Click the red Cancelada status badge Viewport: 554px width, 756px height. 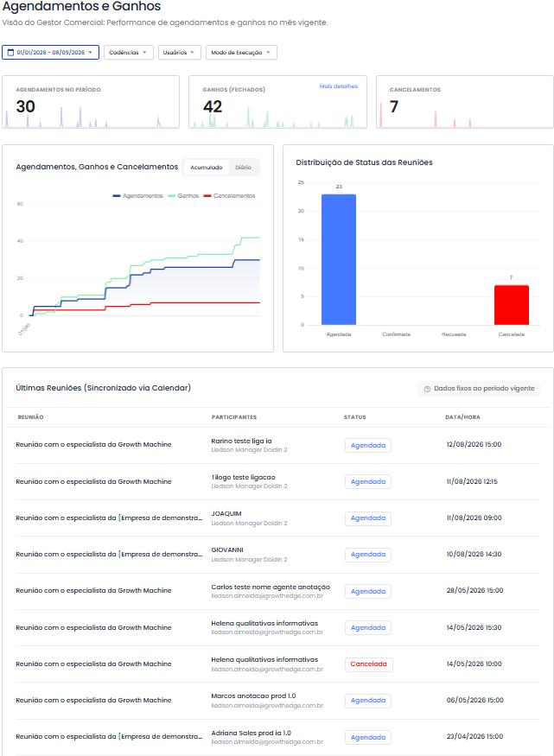pos(368,664)
